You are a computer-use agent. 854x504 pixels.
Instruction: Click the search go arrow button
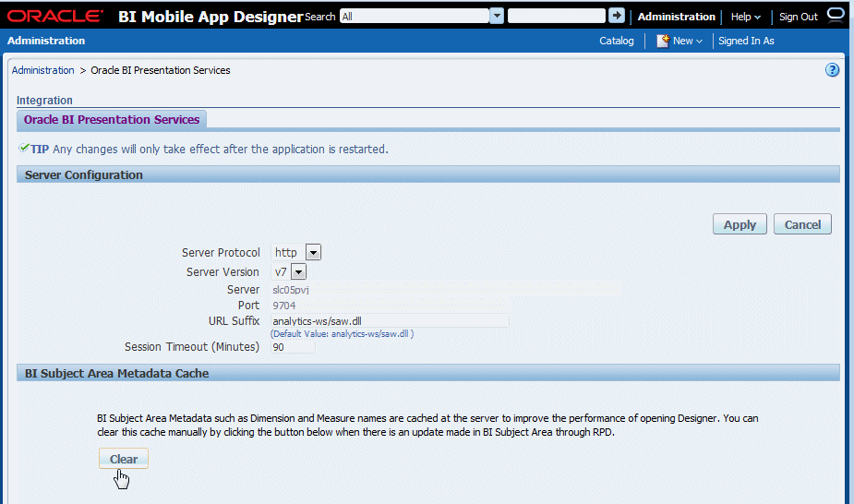click(x=617, y=16)
